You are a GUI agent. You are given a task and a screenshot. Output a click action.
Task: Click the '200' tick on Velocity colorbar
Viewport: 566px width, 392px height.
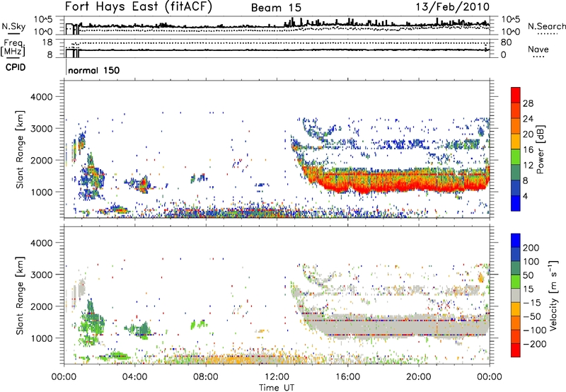coord(531,248)
